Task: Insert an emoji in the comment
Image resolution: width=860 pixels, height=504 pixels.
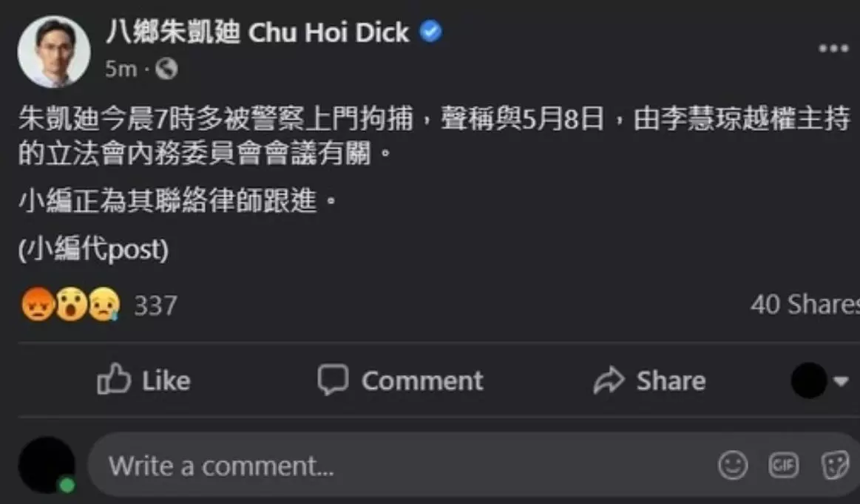Action: click(733, 466)
